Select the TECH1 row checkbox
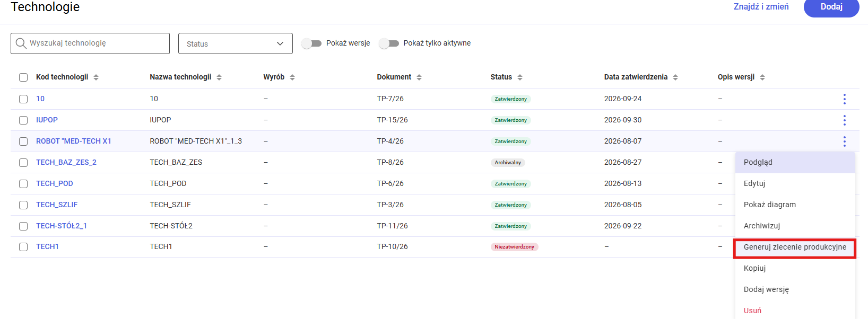Image resolution: width=868 pixels, height=319 pixels. click(23, 247)
